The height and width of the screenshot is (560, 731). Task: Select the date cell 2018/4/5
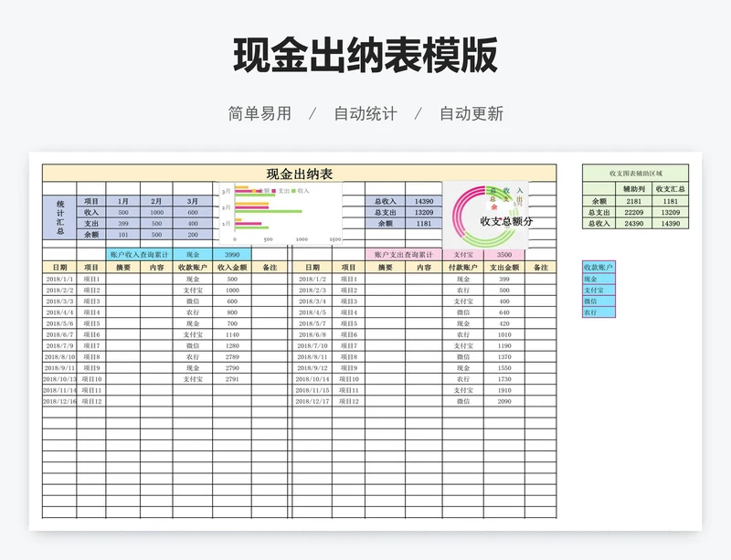pyautogui.click(x=313, y=312)
